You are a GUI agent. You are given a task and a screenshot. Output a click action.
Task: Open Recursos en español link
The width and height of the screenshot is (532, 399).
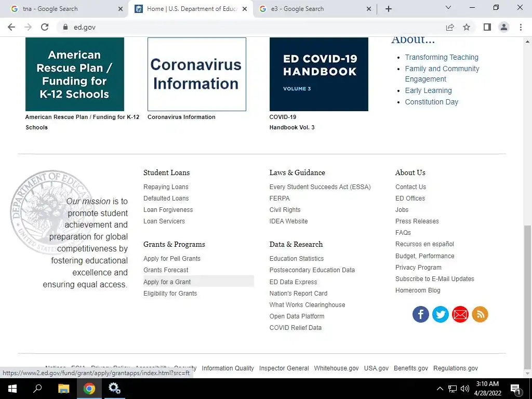pyautogui.click(x=424, y=244)
